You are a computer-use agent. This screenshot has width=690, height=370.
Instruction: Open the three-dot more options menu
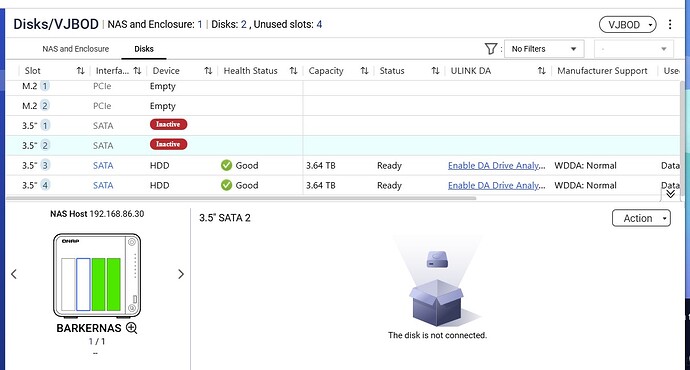point(670,25)
